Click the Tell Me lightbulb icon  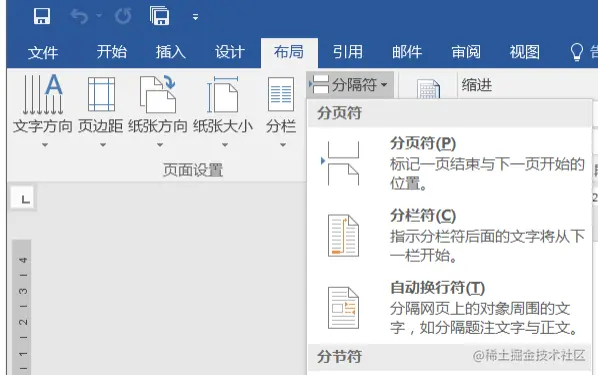coord(576,52)
